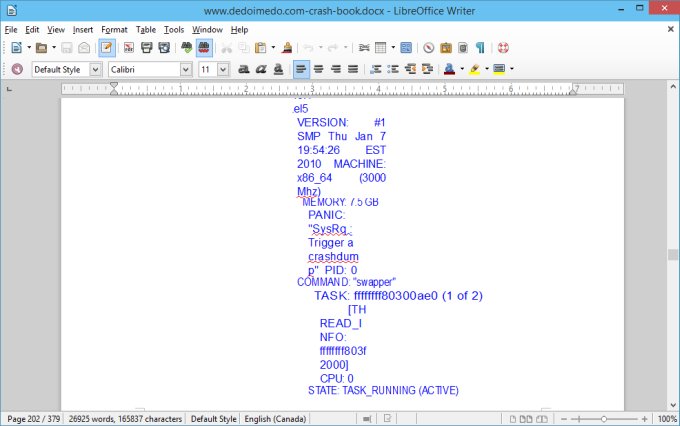Toggle bulleted list
Screen dimensions: 680x426
[x=393, y=69]
